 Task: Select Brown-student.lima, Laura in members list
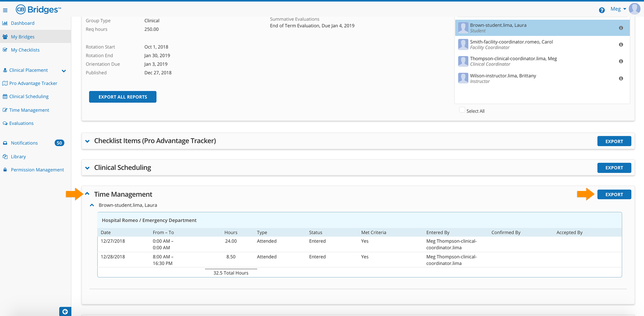[542, 28]
